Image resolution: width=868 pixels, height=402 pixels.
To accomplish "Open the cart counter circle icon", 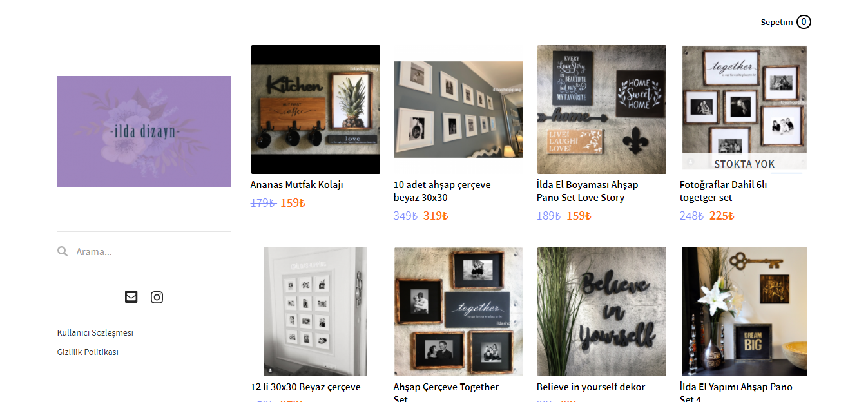I will pos(804,22).
